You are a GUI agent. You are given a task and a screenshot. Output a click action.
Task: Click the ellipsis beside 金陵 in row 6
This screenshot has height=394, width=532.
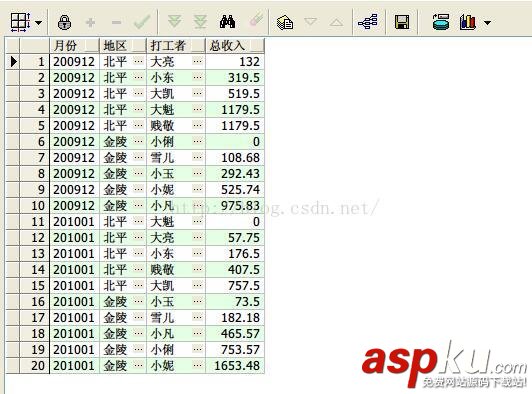(x=138, y=141)
